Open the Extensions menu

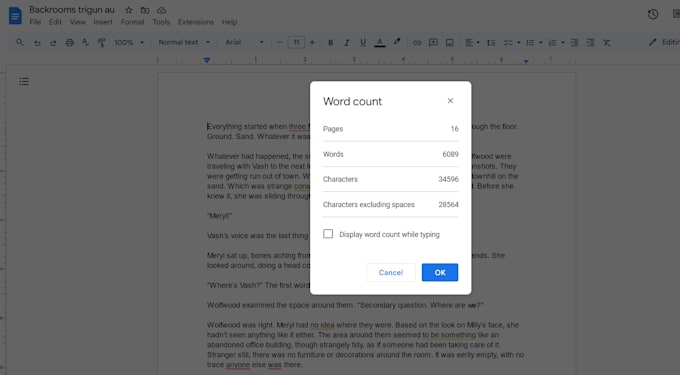[x=196, y=22]
